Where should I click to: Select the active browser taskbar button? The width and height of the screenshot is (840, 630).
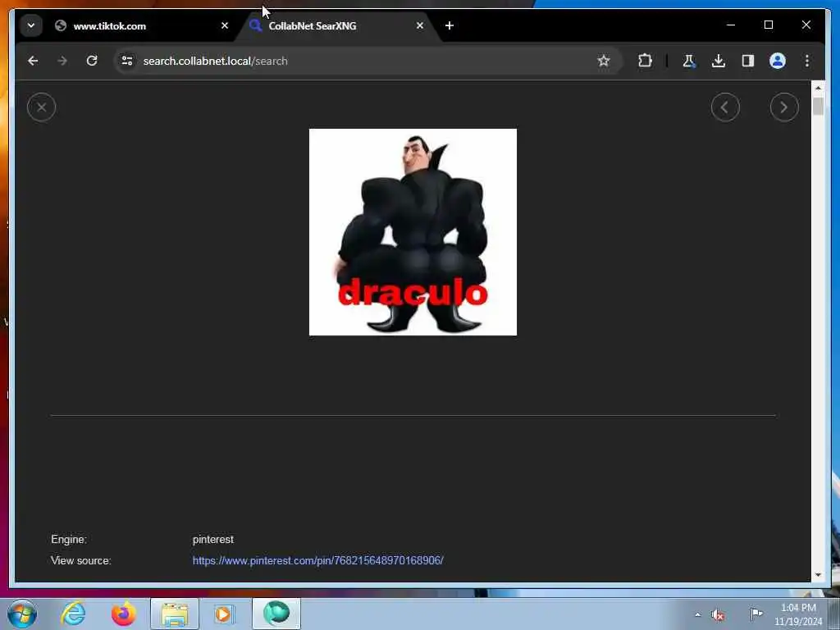pyautogui.click(x=276, y=614)
